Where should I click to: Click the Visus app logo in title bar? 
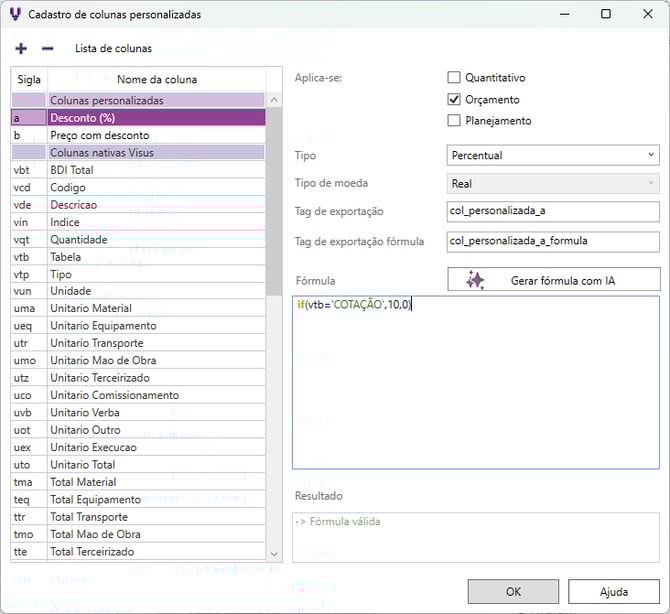click(14, 14)
